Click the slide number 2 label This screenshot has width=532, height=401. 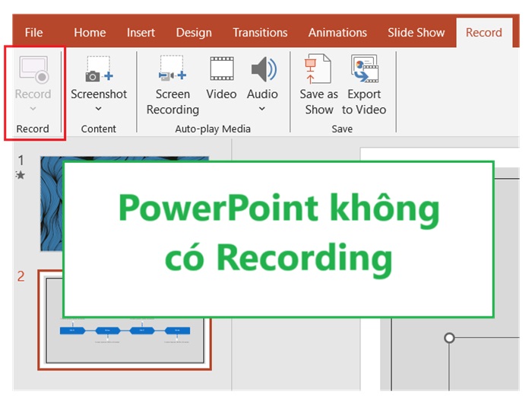21,276
